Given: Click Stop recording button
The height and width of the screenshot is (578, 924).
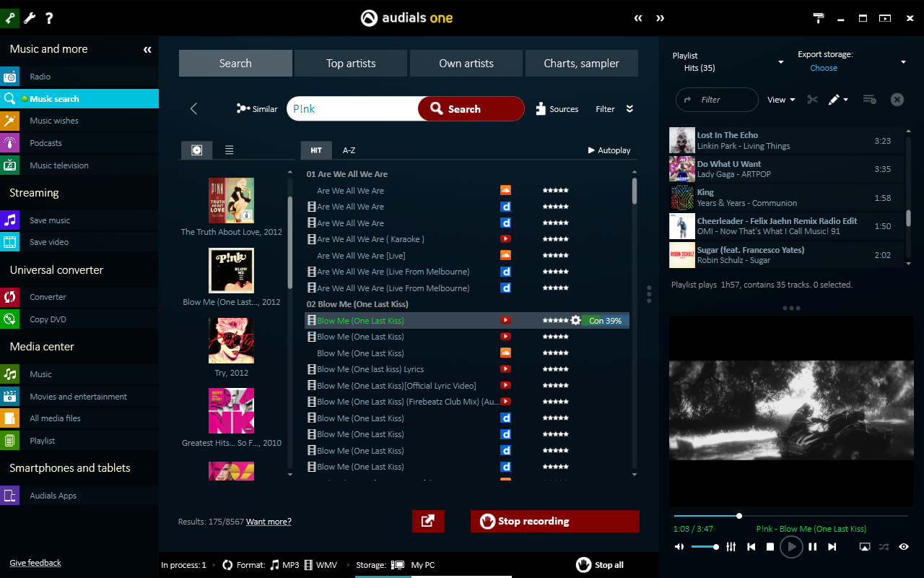Looking at the screenshot, I should [554, 521].
